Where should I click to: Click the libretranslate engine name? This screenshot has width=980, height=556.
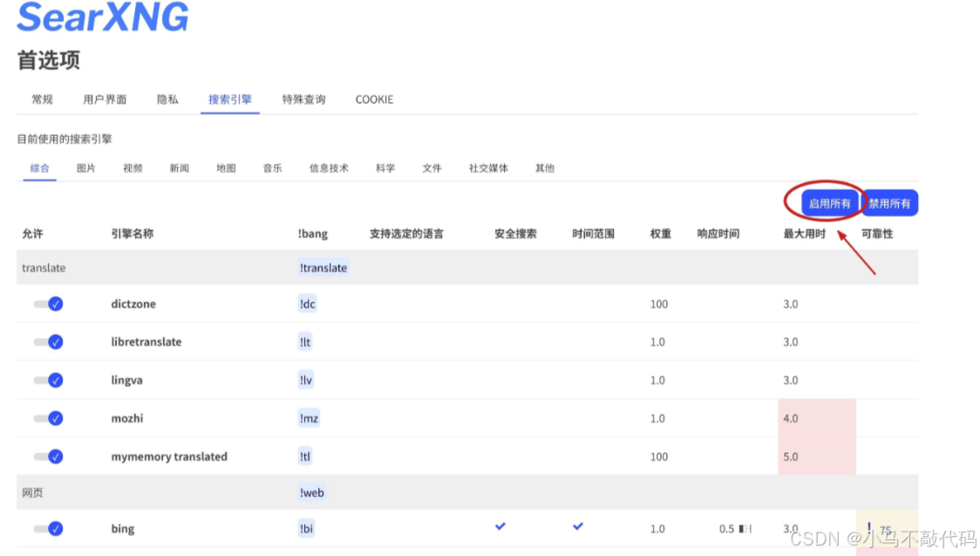pos(146,342)
